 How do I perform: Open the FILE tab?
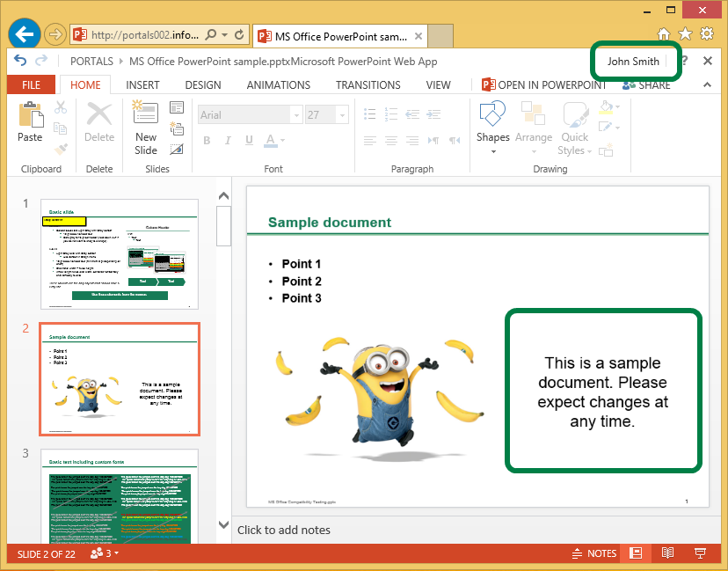tap(31, 85)
